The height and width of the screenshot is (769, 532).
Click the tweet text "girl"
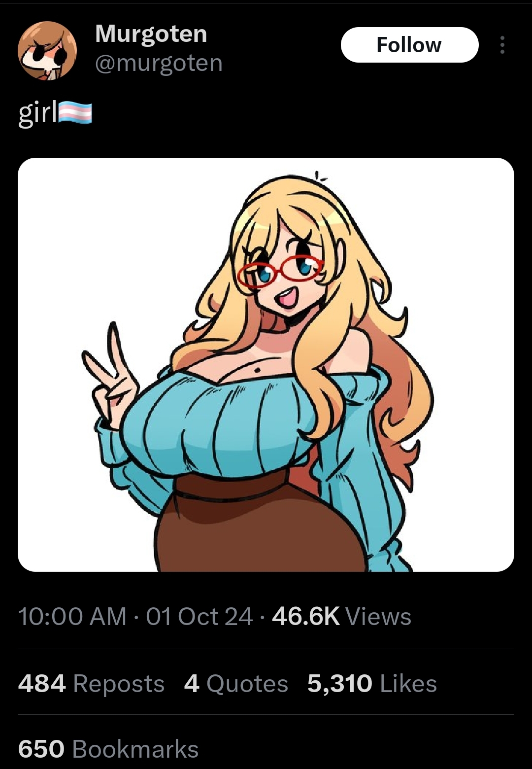(37, 113)
